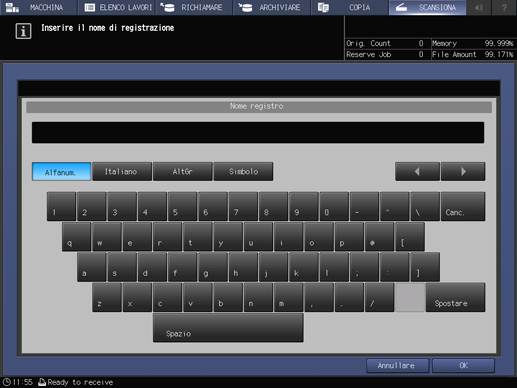Tap the 2 key
Screen dimensions: 517x388
pyautogui.click(x=92, y=206)
